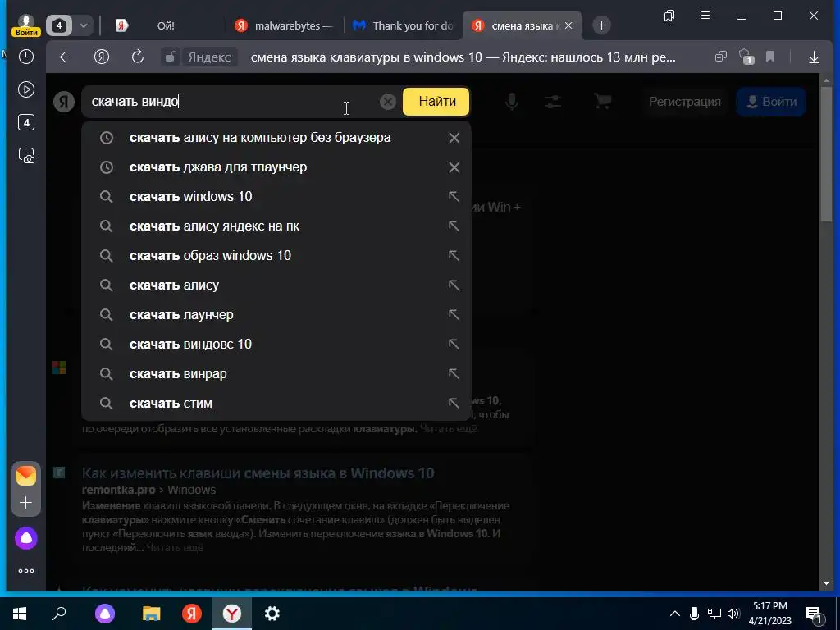This screenshot has height=630, width=840.
Task: Fill query arrow for скачать винрар
Action: (454, 373)
